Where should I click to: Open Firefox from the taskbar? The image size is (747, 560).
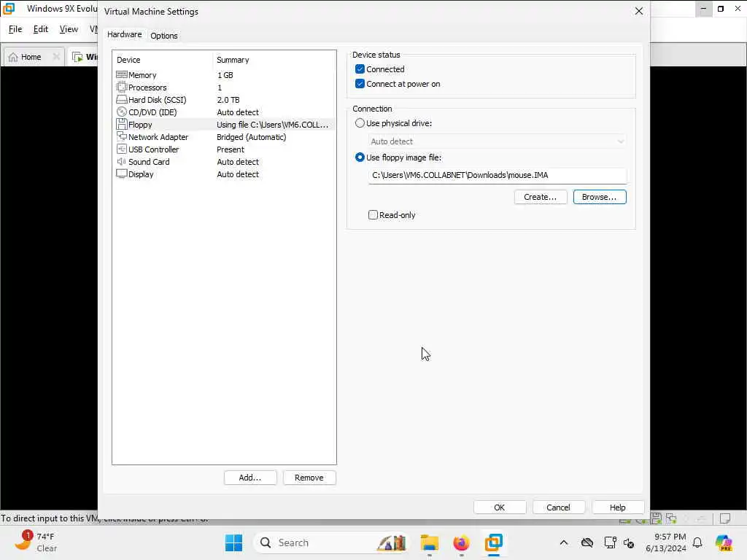[461, 542]
